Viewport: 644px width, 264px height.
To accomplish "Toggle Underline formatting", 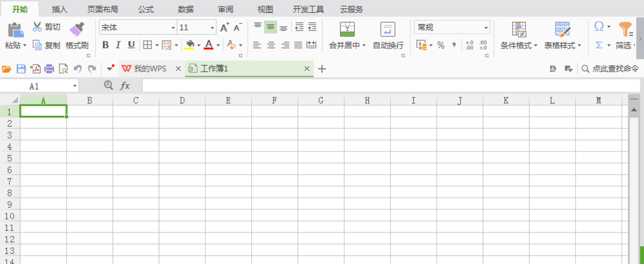I will pyautogui.click(x=131, y=45).
